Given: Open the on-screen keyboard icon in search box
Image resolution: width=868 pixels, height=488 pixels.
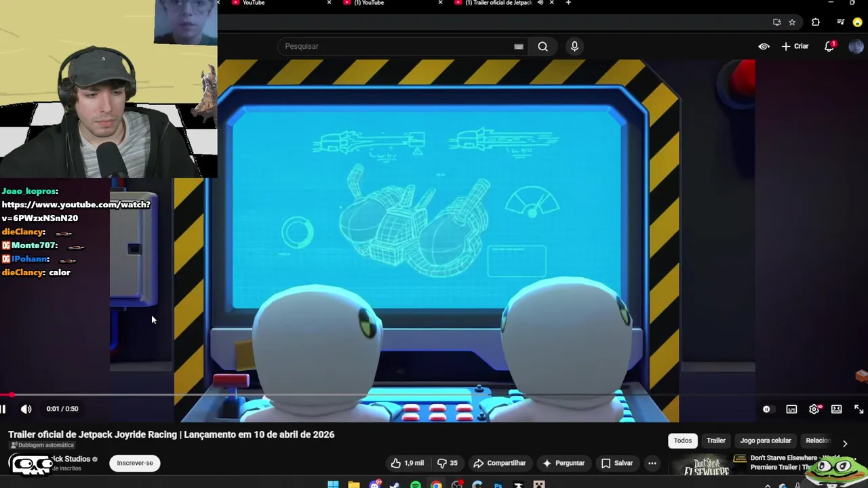Looking at the screenshot, I should [x=519, y=46].
